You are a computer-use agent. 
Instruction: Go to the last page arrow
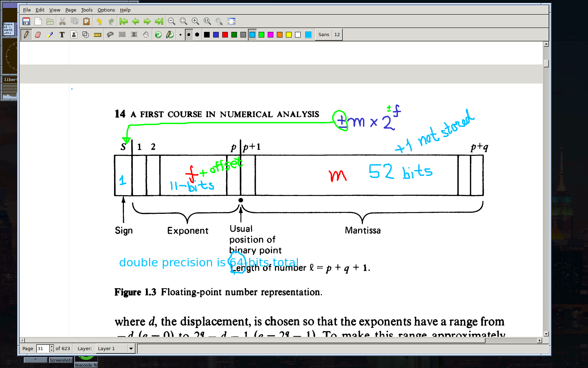(159, 21)
